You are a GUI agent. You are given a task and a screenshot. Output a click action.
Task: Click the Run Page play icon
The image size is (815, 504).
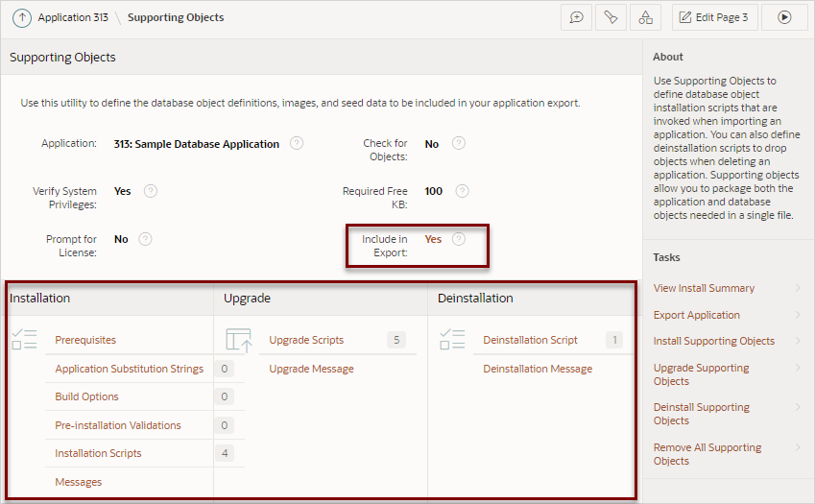[784, 17]
